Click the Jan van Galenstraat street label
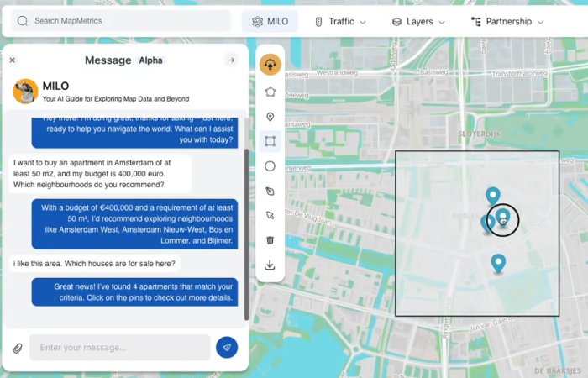This screenshot has width=588, height=378. [x=494, y=325]
